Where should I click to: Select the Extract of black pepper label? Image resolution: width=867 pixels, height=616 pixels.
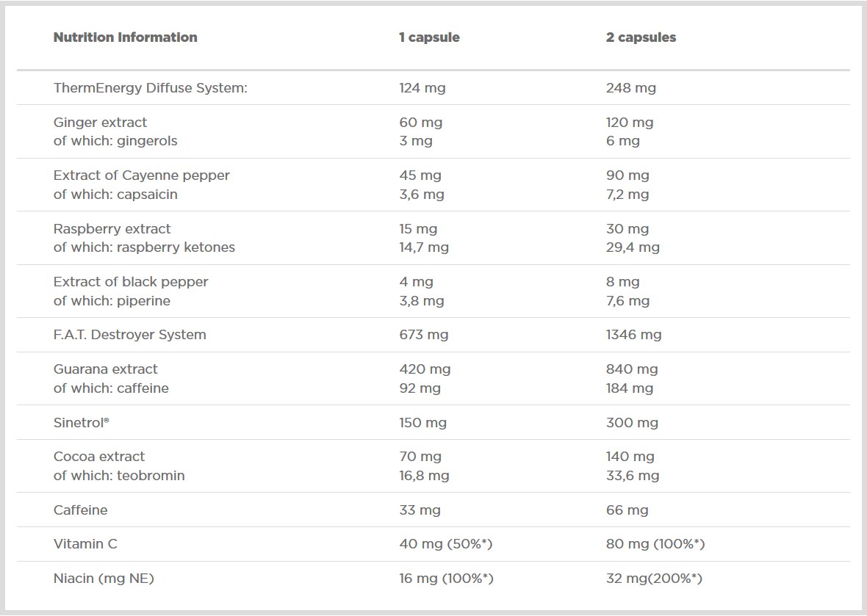(131, 282)
